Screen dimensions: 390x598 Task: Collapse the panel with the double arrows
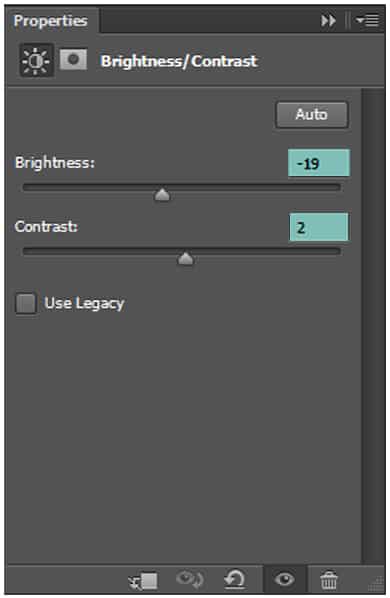[328, 21]
